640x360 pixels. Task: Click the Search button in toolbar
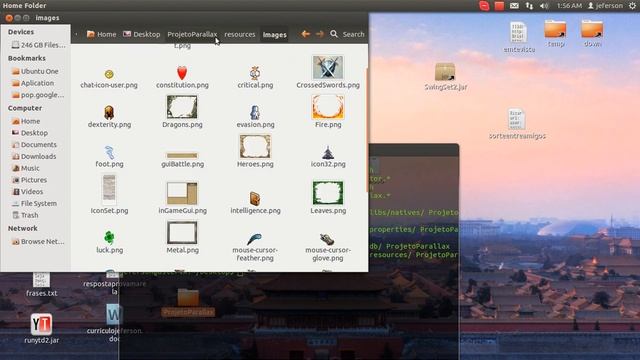pos(347,34)
